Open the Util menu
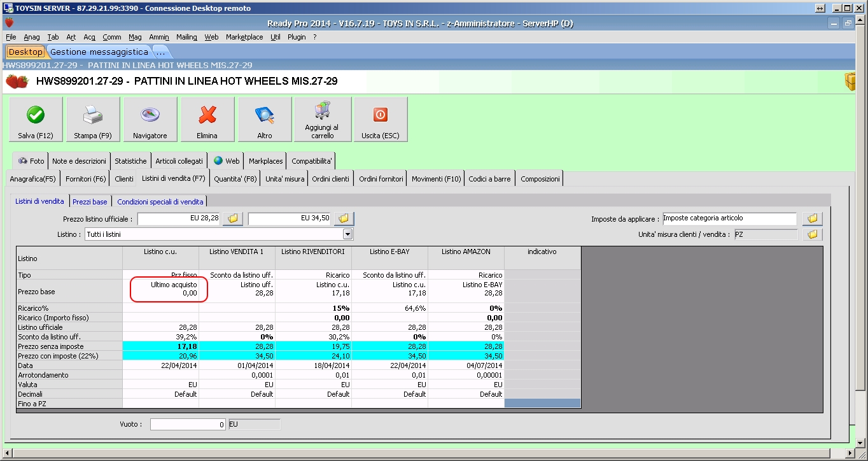 [x=276, y=37]
